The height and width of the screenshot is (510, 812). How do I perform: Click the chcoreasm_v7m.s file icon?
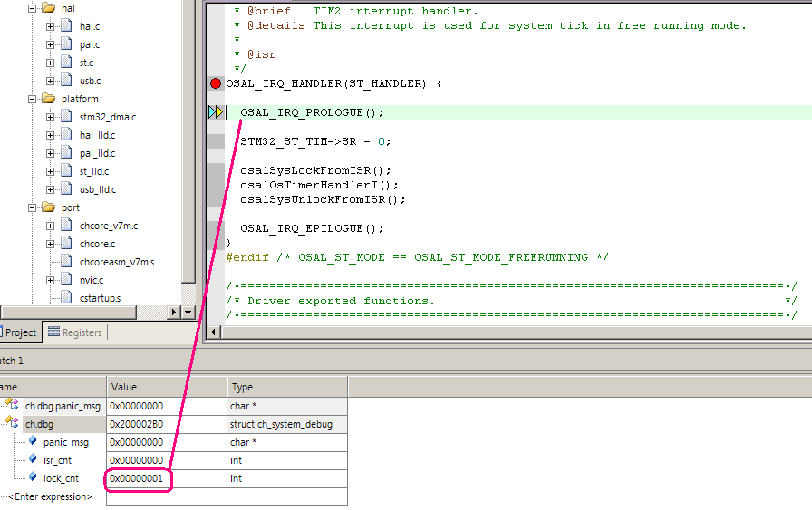[x=66, y=262]
